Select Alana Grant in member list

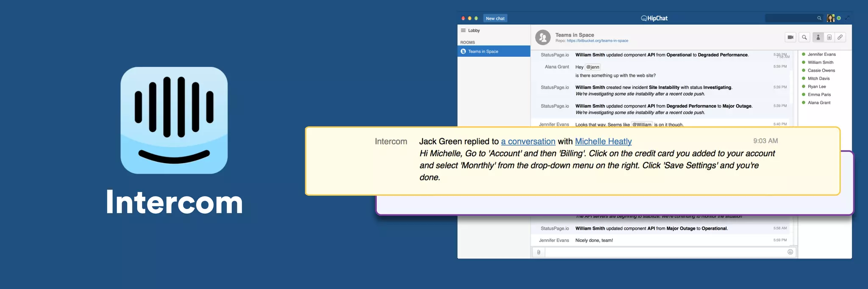819,102
